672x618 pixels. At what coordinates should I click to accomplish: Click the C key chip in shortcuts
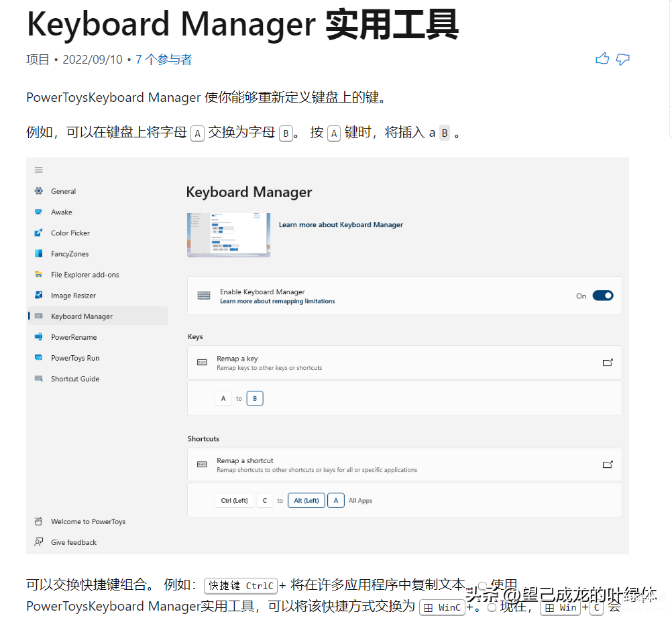tap(265, 500)
